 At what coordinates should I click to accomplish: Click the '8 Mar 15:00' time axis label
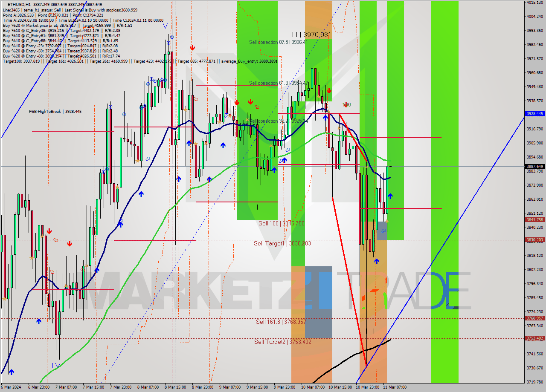175,387
